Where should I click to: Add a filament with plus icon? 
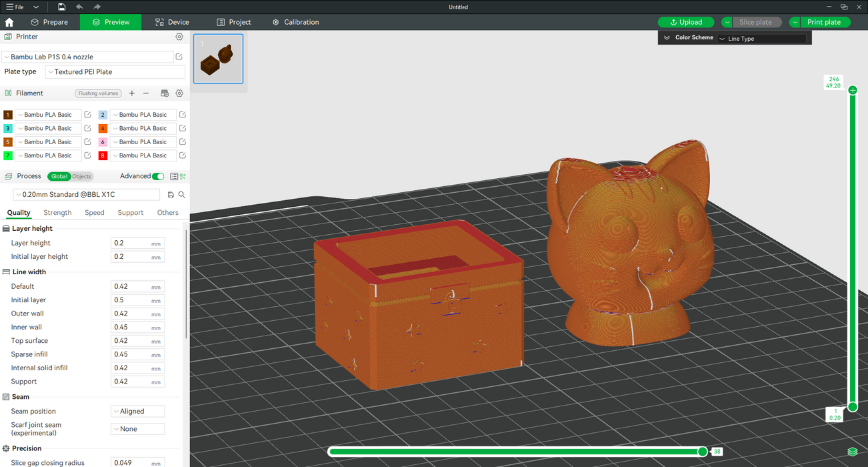tap(132, 93)
